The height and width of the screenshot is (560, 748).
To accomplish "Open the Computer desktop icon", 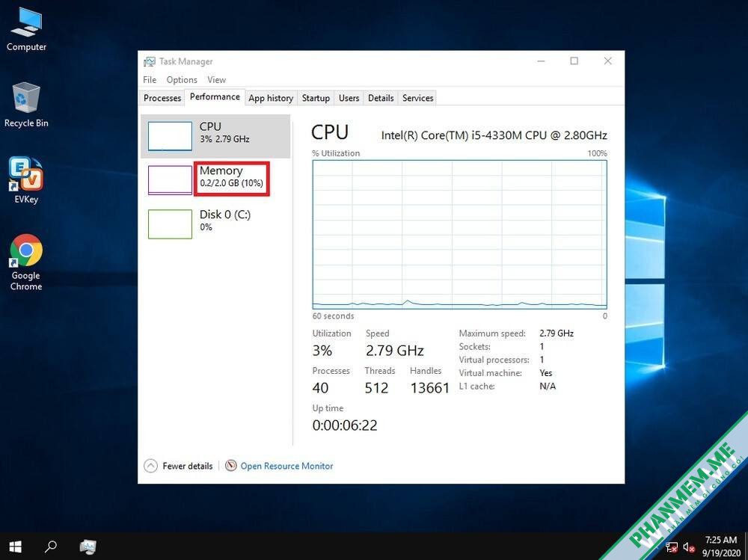I will point(26,28).
